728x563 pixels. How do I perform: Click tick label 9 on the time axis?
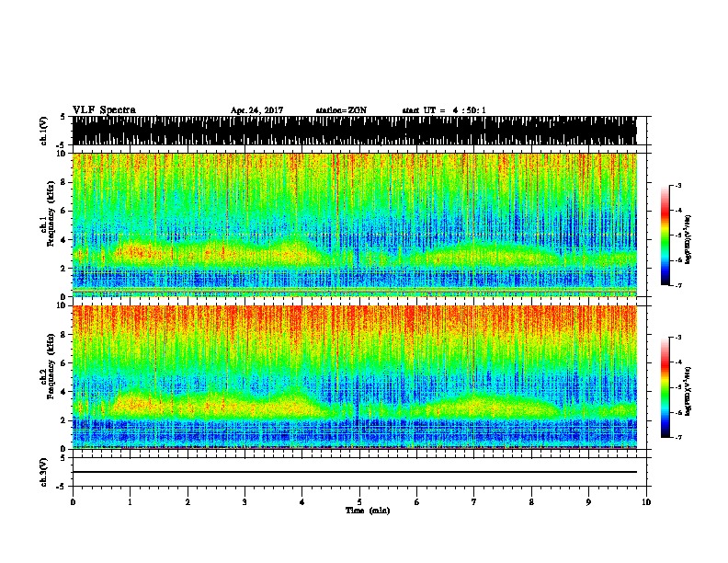point(588,501)
